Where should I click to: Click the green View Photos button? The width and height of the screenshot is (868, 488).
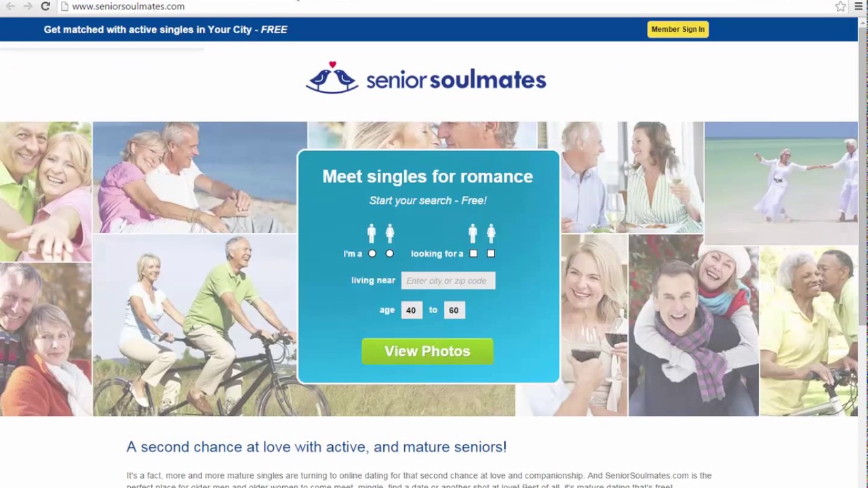click(x=427, y=351)
